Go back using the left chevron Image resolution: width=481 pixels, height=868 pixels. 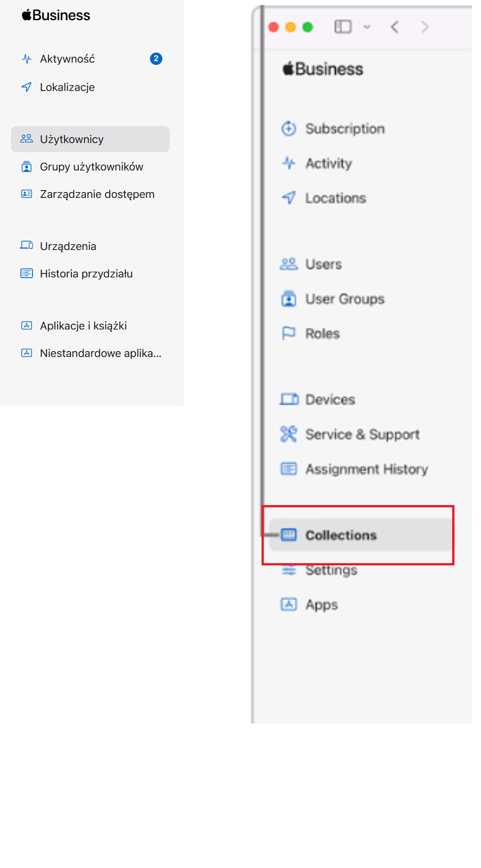tap(395, 27)
